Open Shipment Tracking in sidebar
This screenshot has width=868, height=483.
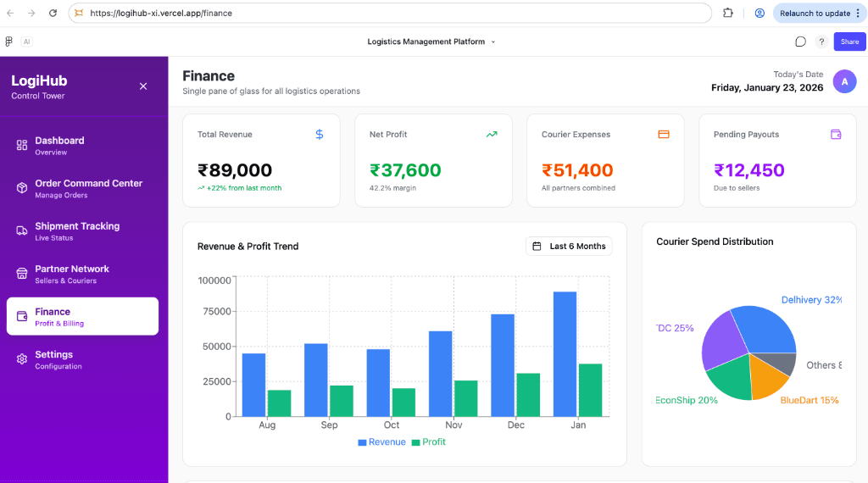[82, 231]
